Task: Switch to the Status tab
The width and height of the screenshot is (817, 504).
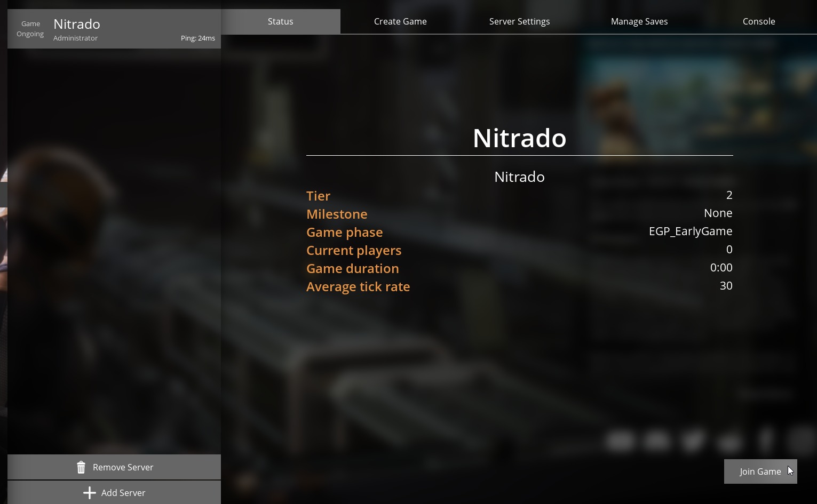Action: pyautogui.click(x=281, y=21)
